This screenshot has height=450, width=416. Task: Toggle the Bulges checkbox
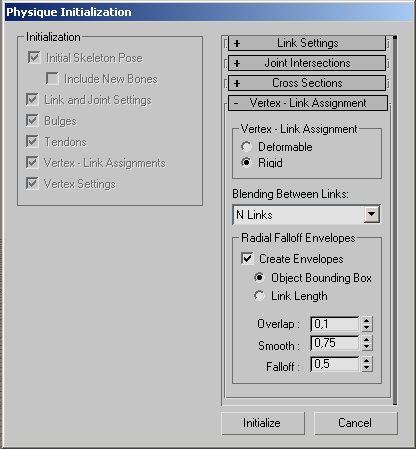point(32,120)
